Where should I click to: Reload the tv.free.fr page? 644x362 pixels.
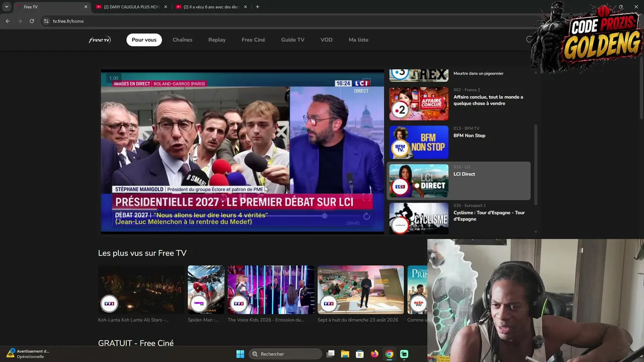point(32,21)
